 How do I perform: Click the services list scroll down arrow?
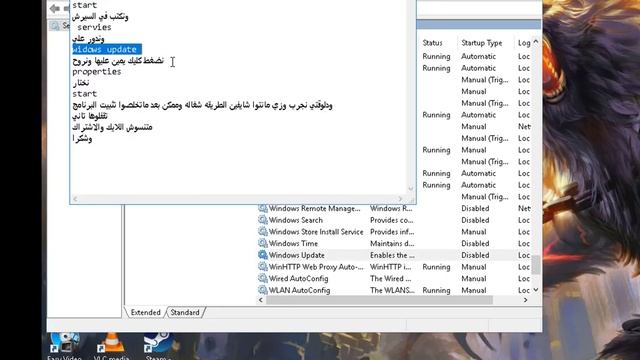(536, 290)
